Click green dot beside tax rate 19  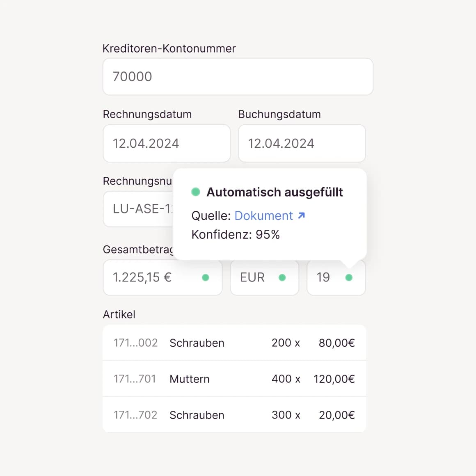[x=349, y=278]
